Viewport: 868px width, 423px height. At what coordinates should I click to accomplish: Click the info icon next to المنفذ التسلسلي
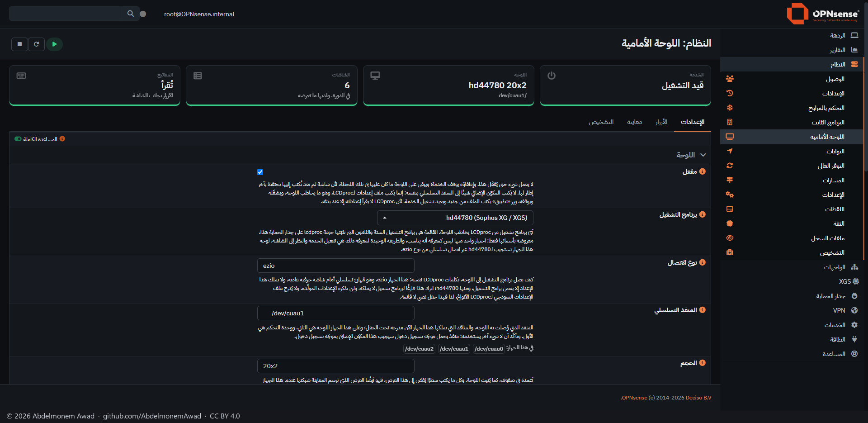tap(702, 310)
